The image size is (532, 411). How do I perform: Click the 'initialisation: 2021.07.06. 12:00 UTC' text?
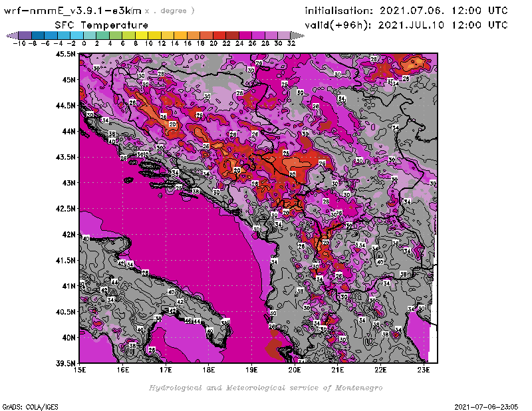pos(406,11)
